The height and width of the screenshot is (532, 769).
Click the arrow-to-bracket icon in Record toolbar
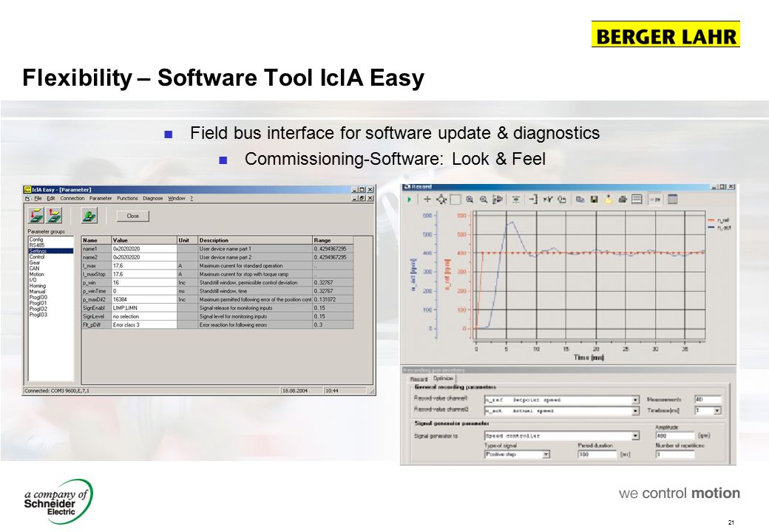pos(533,199)
